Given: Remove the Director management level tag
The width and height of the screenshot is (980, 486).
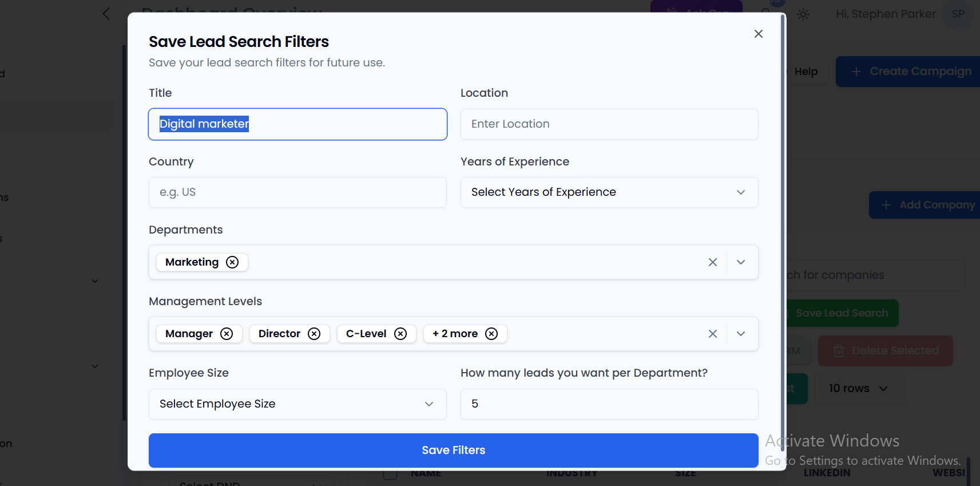Looking at the screenshot, I should point(314,334).
